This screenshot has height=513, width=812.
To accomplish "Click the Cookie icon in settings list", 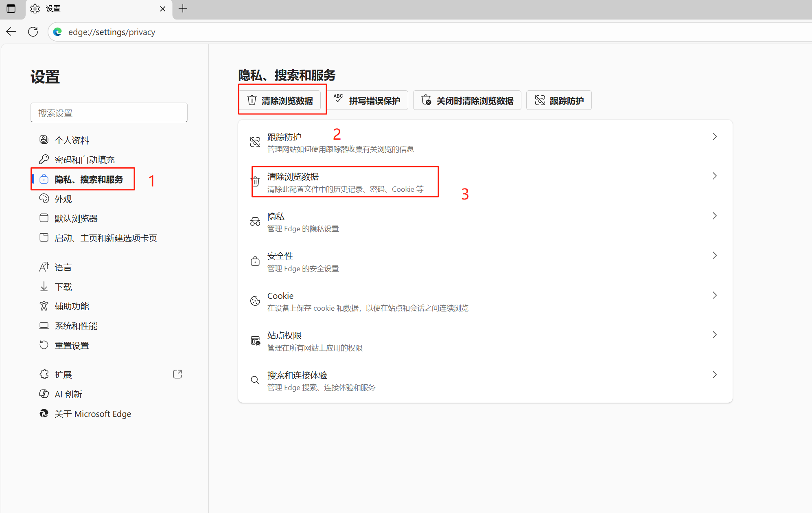I will (x=255, y=301).
